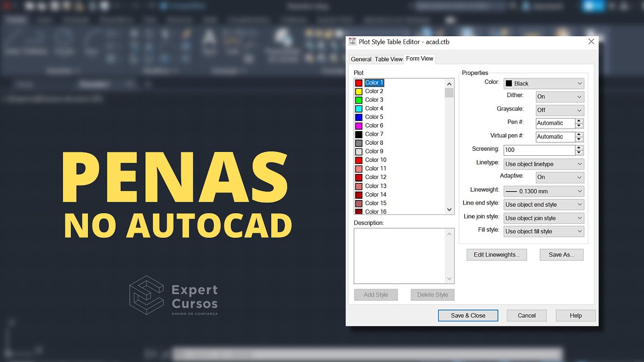Increase Pen # with up arrow
This screenshot has width=644, height=362.
[x=580, y=121]
